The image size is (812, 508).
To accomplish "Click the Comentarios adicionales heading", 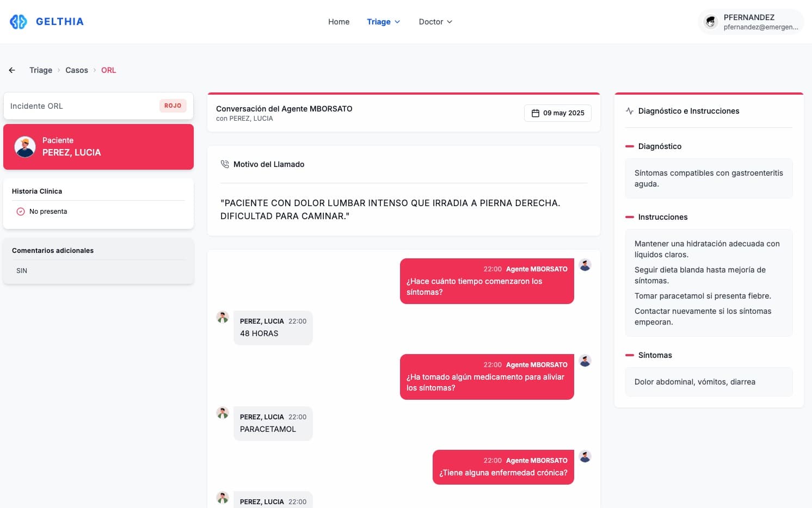I will pos(53,251).
